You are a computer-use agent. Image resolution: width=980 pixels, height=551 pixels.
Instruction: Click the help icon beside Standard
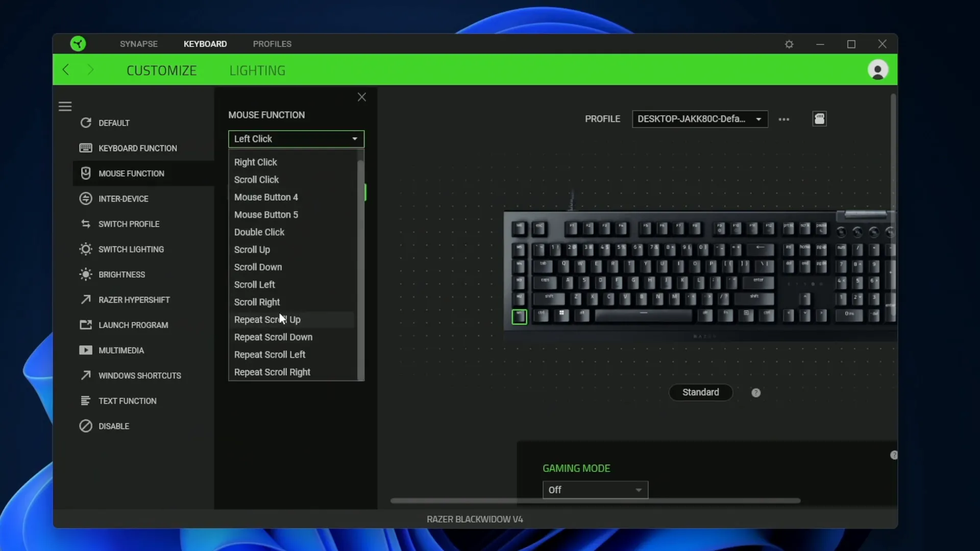(756, 392)
